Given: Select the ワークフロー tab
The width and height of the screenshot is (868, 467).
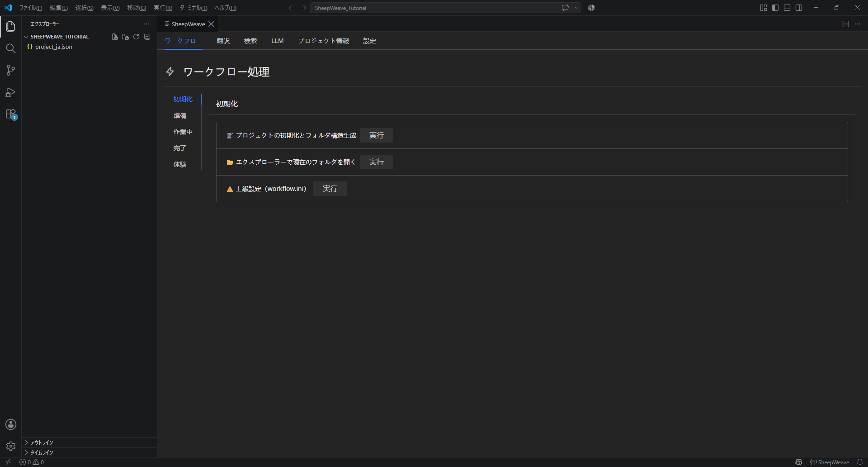Looking at the screenshot, I should coord(184,41).
